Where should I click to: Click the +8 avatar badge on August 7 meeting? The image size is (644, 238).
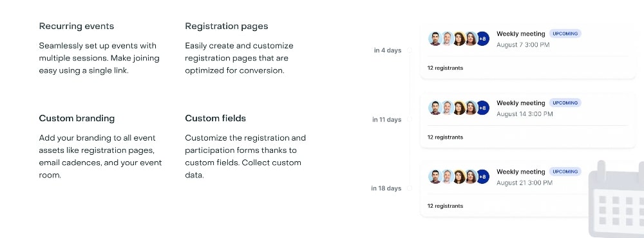click(x=482, y=39)
